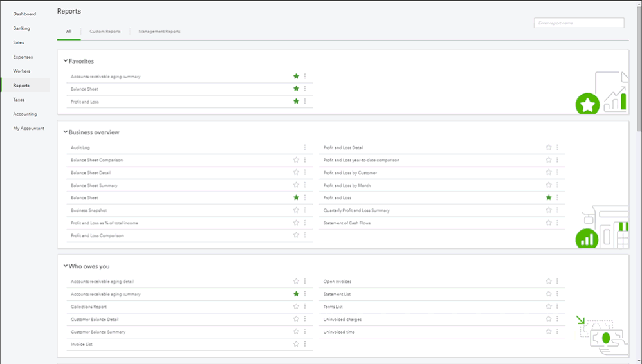The image size is (642, 364).
Task: Open kebab menu for Profit and Loss Detail
Action: (x=557, y=147)
